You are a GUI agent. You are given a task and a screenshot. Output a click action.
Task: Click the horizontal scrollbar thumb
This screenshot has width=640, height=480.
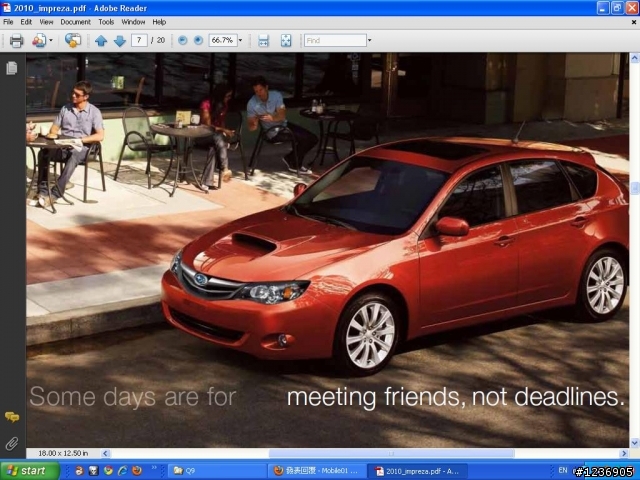click(391, 453)
